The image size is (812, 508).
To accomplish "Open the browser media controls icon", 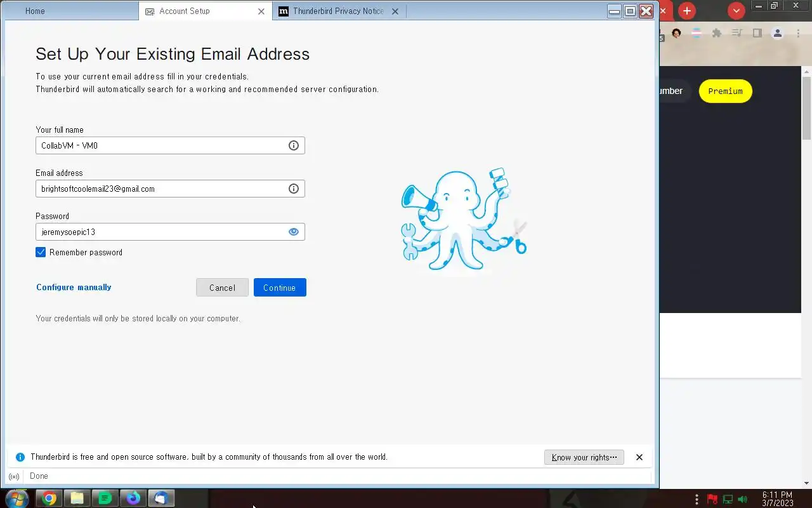I will click(737, 33).
